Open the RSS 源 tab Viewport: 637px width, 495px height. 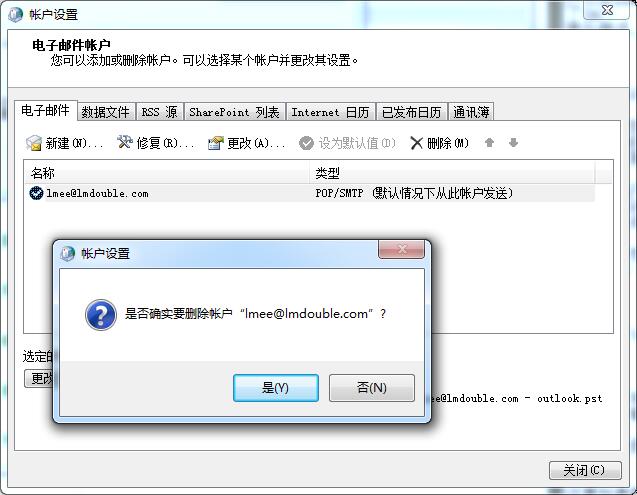(x=159, y=112)
